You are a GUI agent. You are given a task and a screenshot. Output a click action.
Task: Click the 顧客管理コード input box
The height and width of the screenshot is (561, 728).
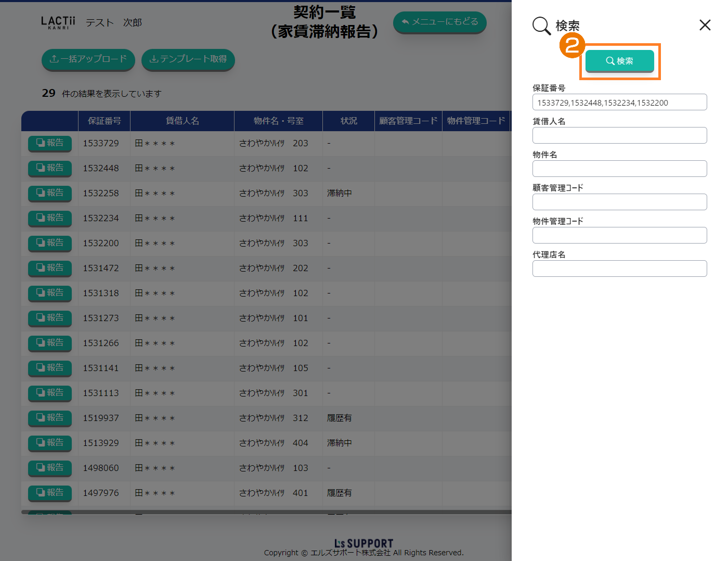tap(619, 202)
